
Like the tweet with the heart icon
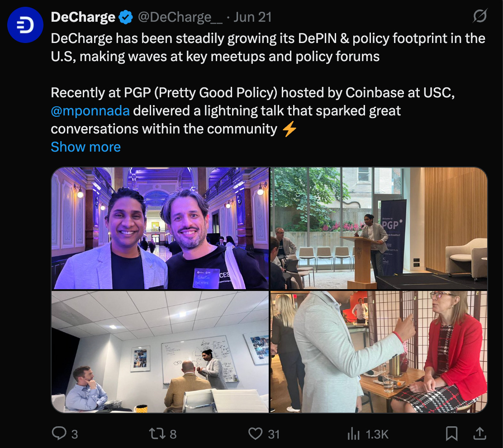point(256,434)
